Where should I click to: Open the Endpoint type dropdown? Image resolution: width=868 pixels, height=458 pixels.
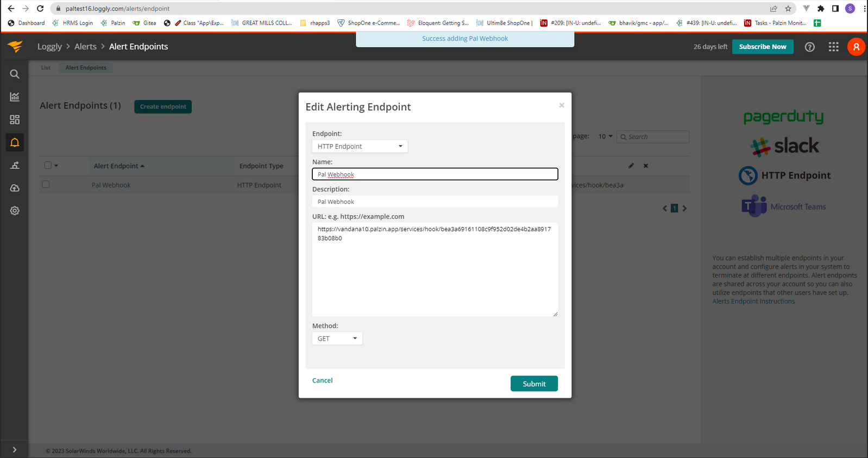point(360,146)
